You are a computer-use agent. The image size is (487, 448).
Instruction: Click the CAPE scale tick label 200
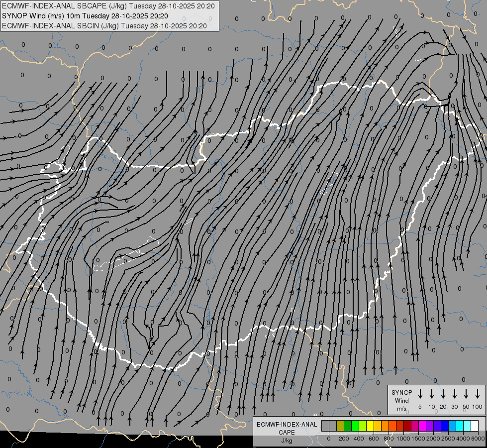344,439
